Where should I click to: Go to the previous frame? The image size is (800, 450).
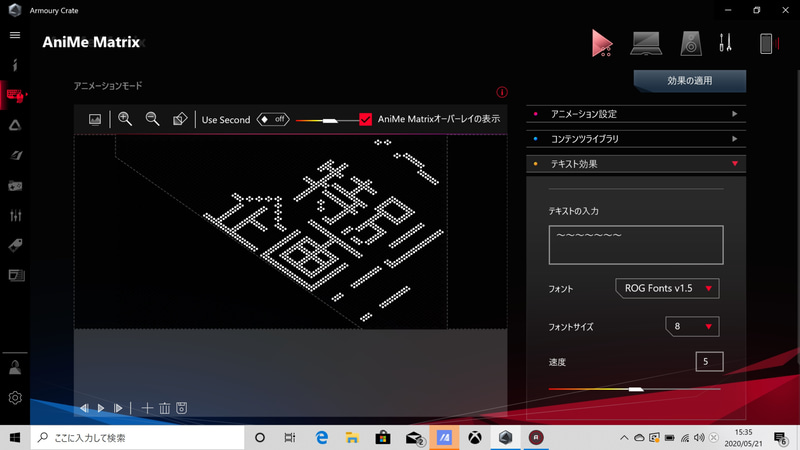(x=84, y=408)
